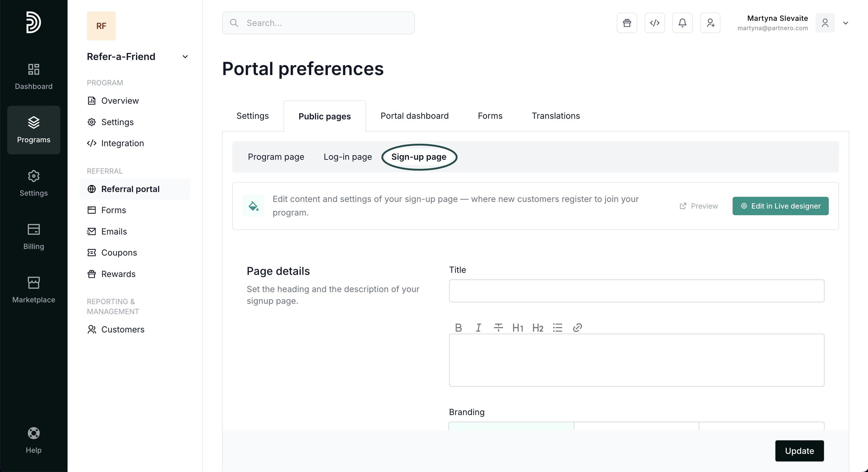Open the user account menu chevron

(845, 23)
